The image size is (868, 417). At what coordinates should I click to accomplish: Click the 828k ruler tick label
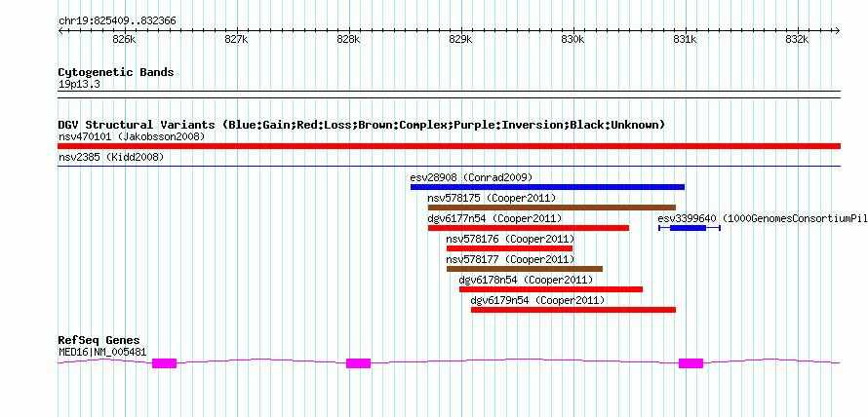[x=349, y=40]
